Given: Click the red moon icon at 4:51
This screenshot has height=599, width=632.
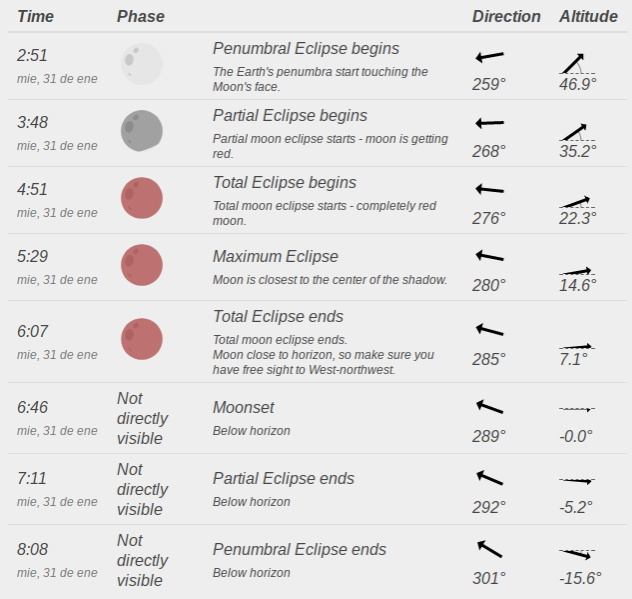Looking at the screenshot, I should point(140,197).
